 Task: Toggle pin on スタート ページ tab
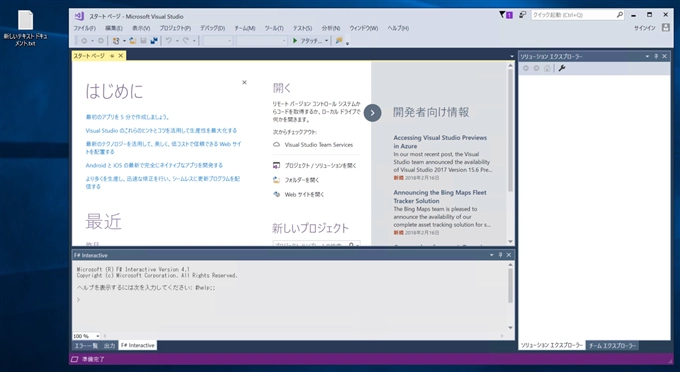(x=112, y=56)
